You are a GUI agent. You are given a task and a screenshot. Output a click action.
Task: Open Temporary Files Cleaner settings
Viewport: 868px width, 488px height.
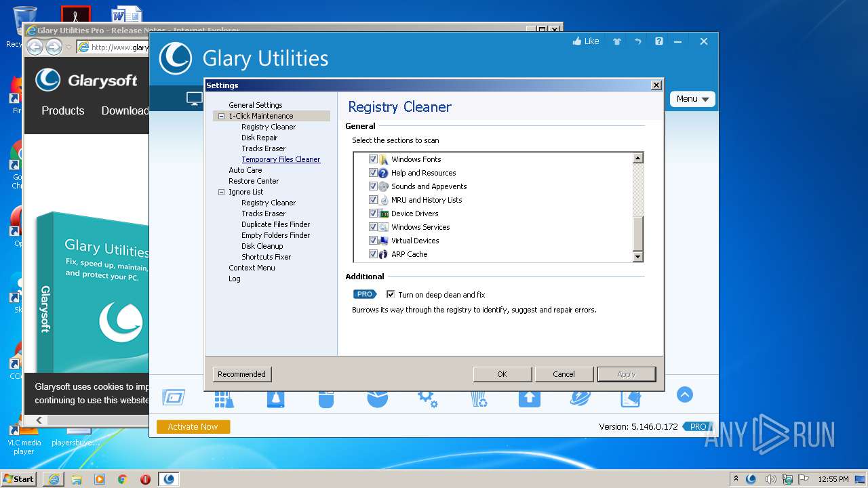[x=281, y=159]
